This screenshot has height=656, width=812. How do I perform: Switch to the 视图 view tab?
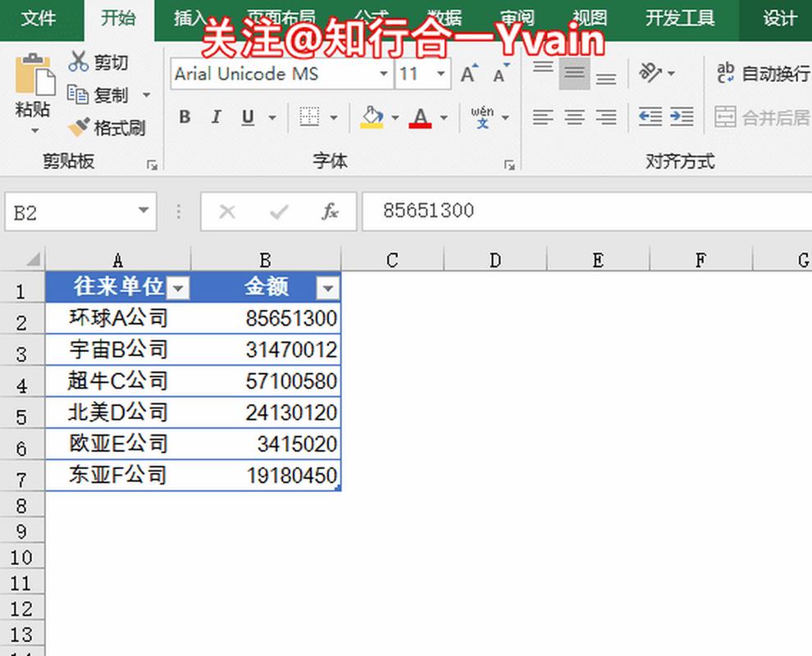click(x=590, y=18)
